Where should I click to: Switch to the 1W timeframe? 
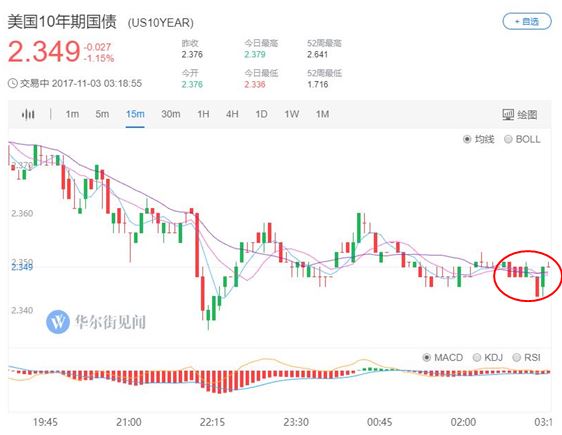click(x=292, y=114)
